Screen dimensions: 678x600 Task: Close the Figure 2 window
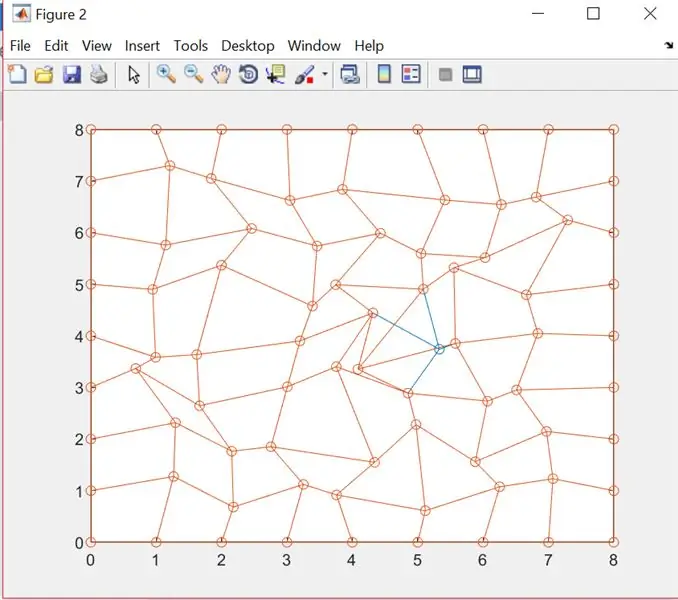[x=650, y=14]
